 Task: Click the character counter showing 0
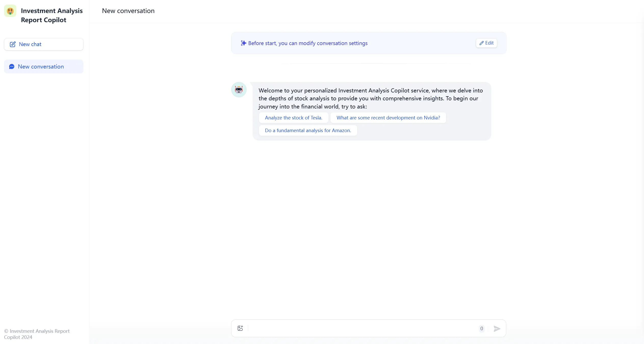click(x=481, y=328)
